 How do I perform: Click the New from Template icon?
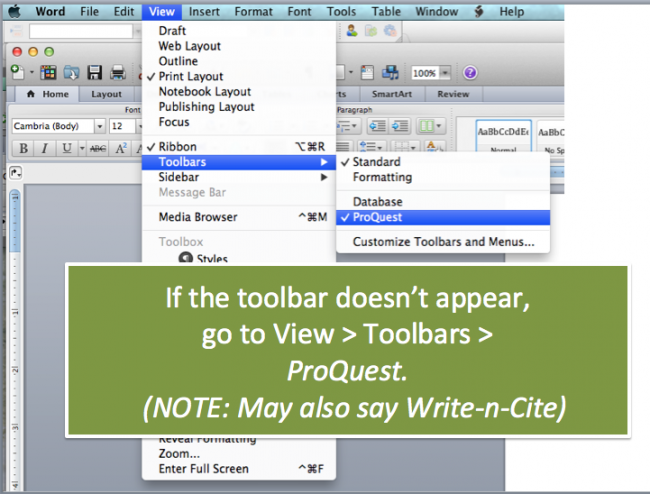pos(48,73)
